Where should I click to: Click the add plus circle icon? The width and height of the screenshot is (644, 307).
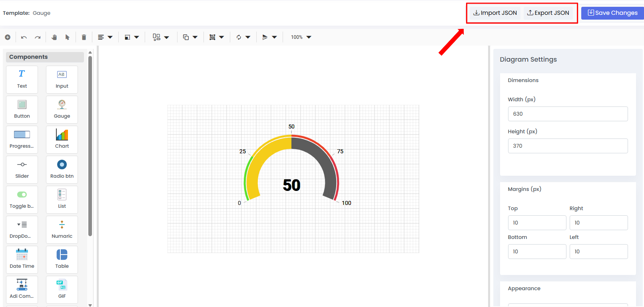click(8, 37)
